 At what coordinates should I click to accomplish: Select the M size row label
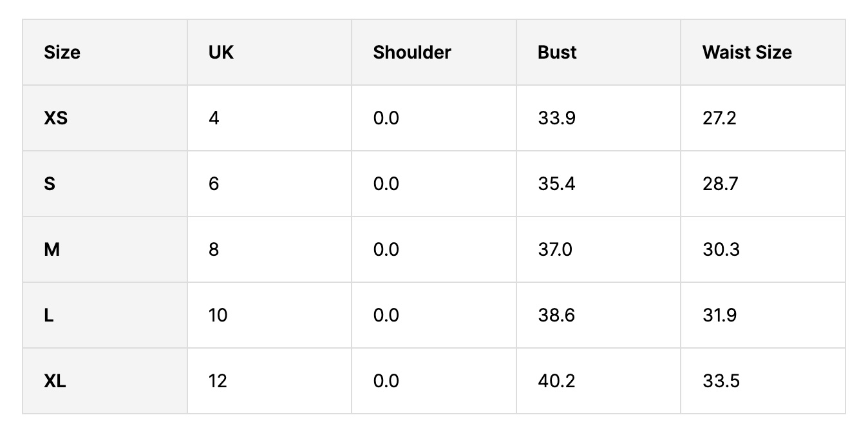(52, 250)
